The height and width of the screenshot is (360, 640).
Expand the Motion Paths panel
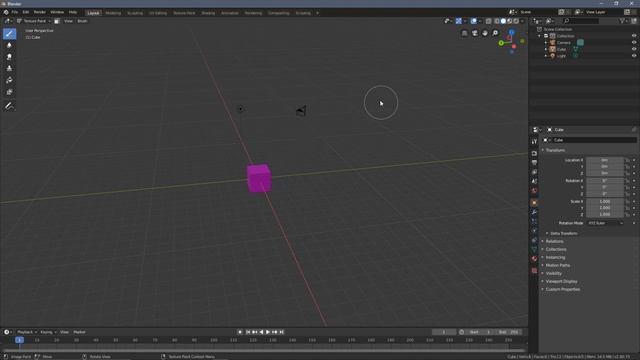point(558,266)
